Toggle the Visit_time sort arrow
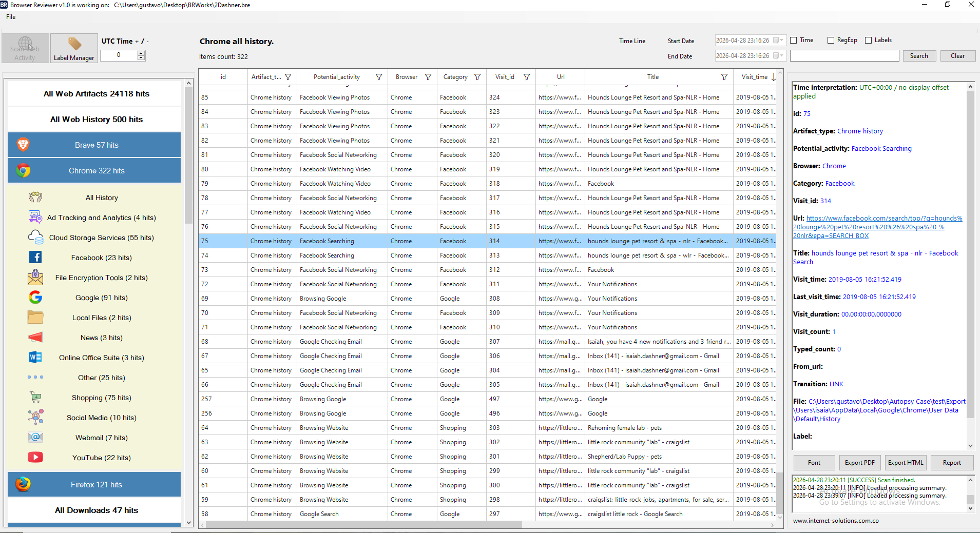The height and width of the screenshot is (533, 980). click(x=774, y=77)
